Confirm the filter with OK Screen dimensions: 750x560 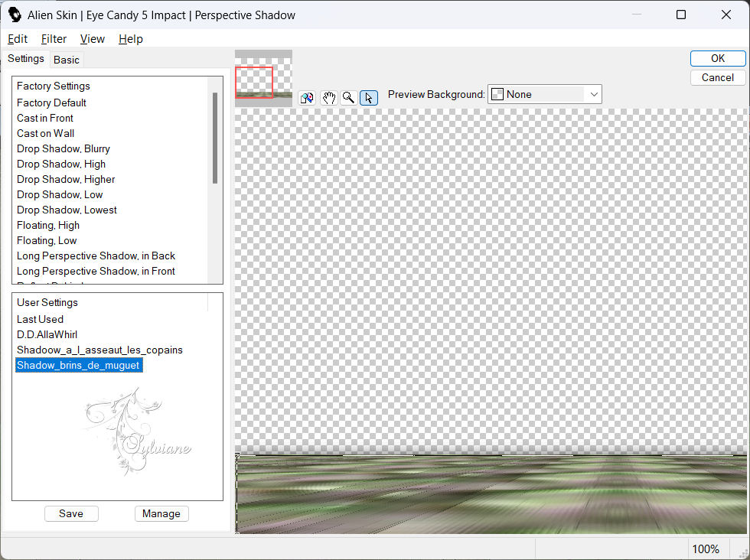tap(718, 58)
